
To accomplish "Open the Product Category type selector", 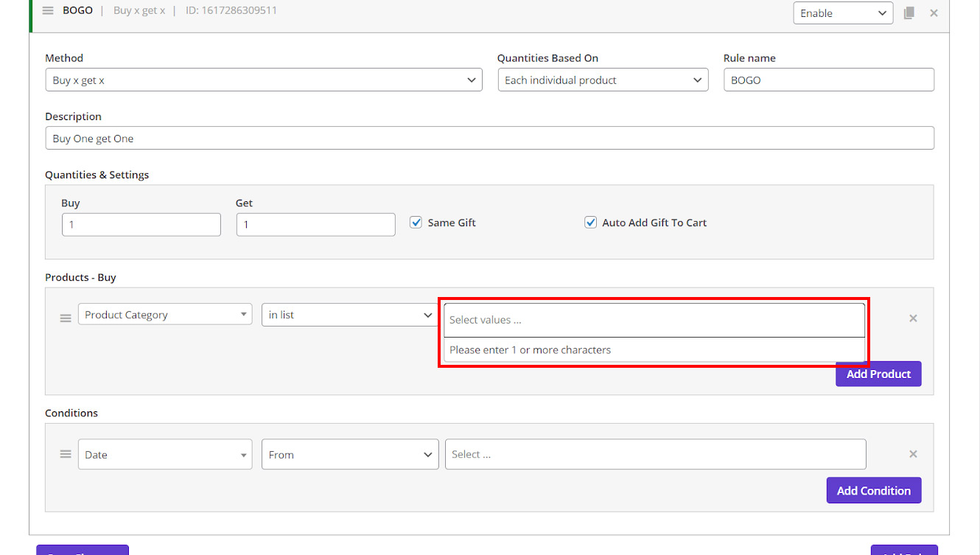I will (x=164, y=315).
